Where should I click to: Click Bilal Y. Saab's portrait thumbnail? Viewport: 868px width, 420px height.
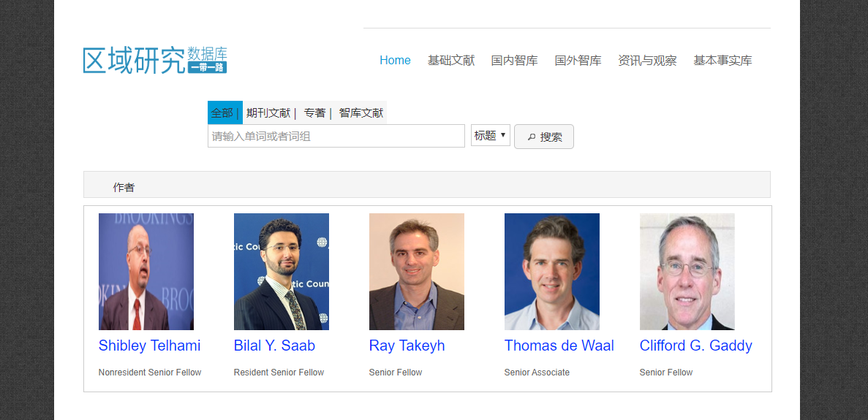pyautogui.click(x=282, y=272)
